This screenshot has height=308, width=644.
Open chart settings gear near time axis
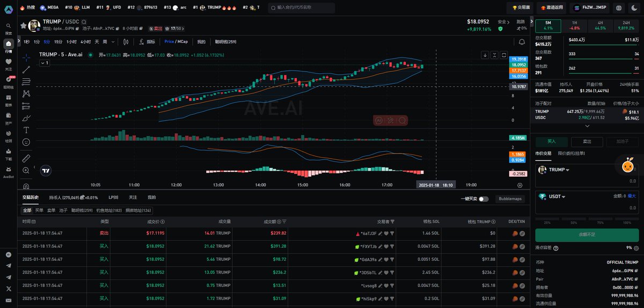pyautogui.click(x=519, y=185)
